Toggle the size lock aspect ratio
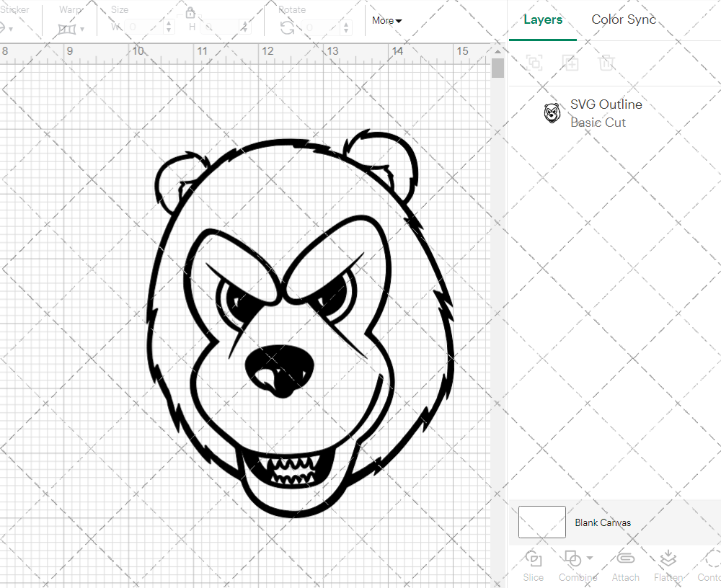Viewport: 721px width, 588px height. (190, 13)
